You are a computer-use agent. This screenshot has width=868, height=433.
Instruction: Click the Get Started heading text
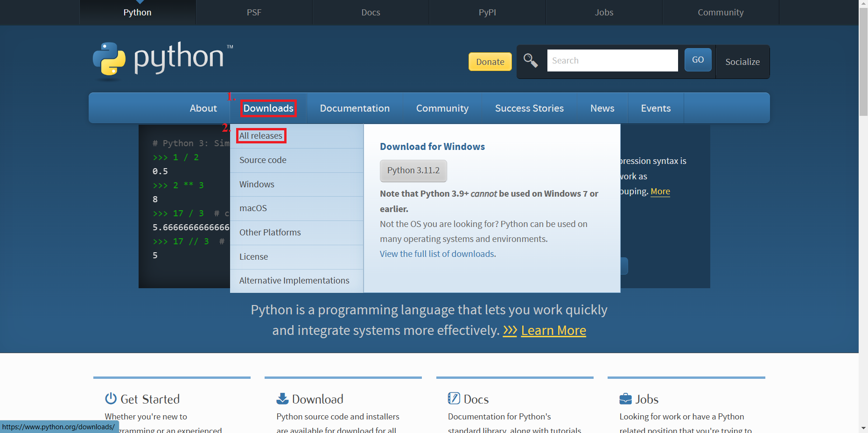point(150,399)
